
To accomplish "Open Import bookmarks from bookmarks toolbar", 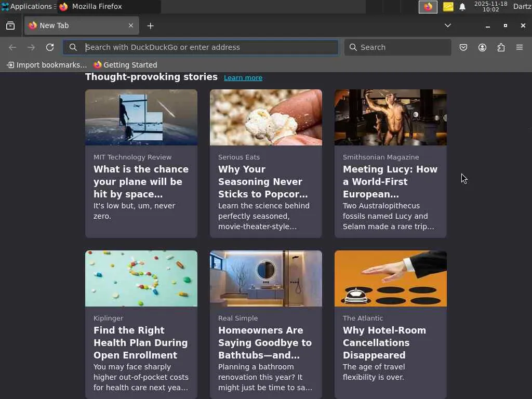I will 47,65.
